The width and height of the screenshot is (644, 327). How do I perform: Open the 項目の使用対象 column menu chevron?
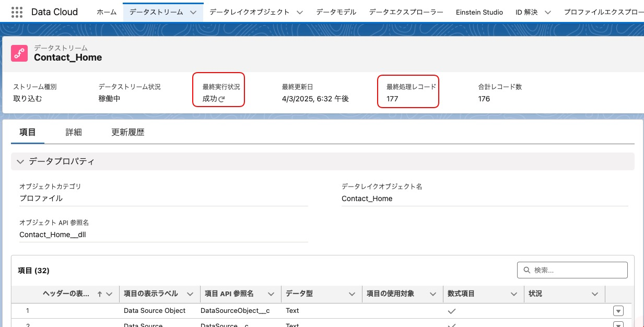pyautogui.click(x=433, y=294)
